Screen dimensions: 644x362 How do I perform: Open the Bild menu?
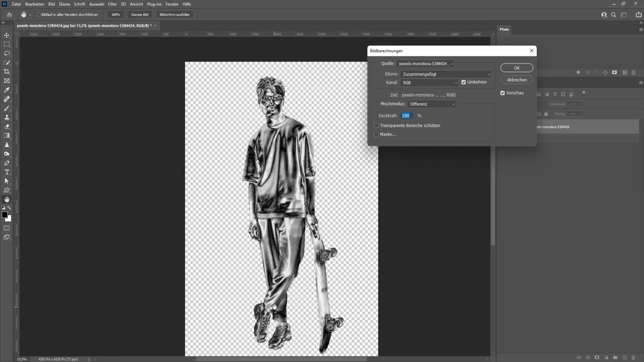coord(51,4)
